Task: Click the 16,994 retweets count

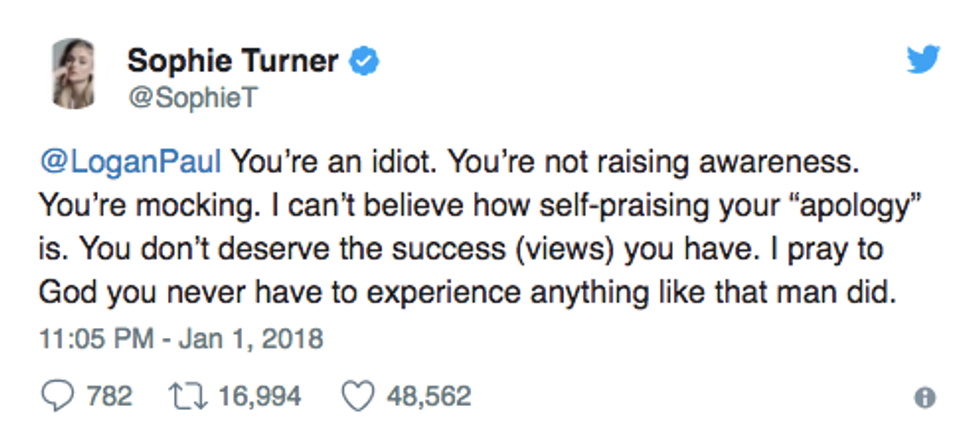Action: coord(258,396)
